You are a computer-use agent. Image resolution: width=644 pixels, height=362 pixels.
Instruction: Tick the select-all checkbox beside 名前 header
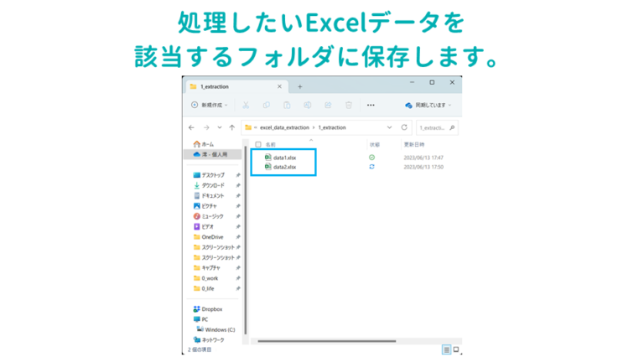pyautogui.click(x=258, y=144)
